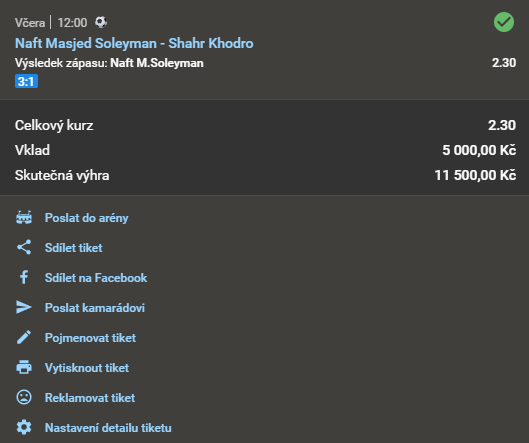
Task: Click Reklamovat tiket
Action: pyautogui.click(x=90, y=398)
